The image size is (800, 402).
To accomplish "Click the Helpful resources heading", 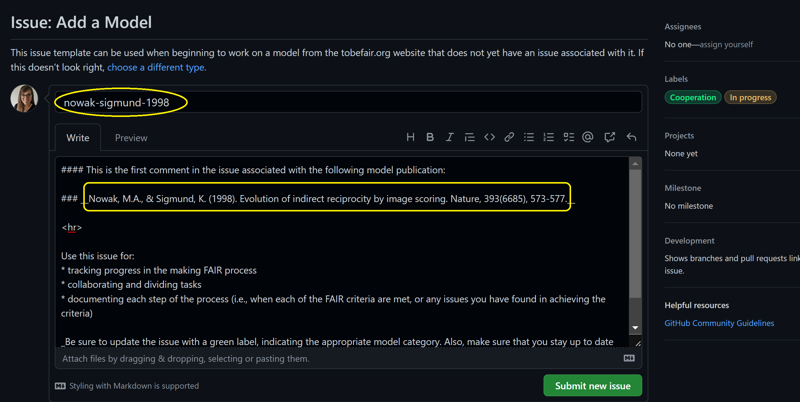I will (x=696, y=305).
